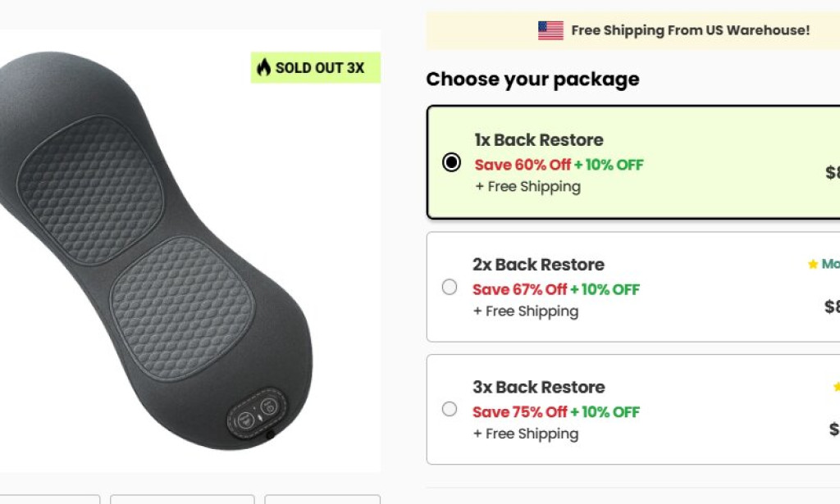Select the 2x Back Restore radio button
The height and width of the screenshot is (504, 840).
coord(450,287)
